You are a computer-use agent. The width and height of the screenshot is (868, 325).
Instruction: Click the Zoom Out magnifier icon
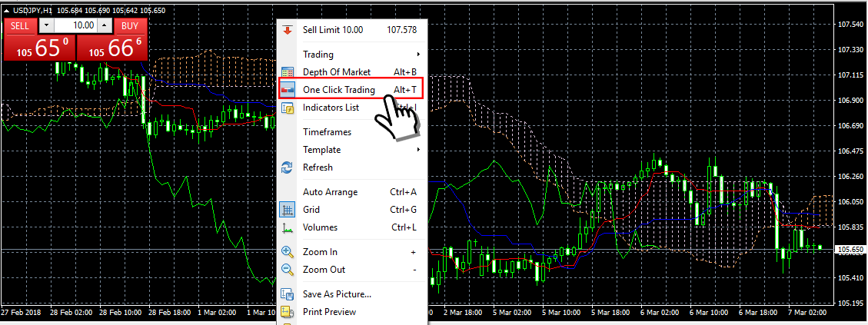288,270
